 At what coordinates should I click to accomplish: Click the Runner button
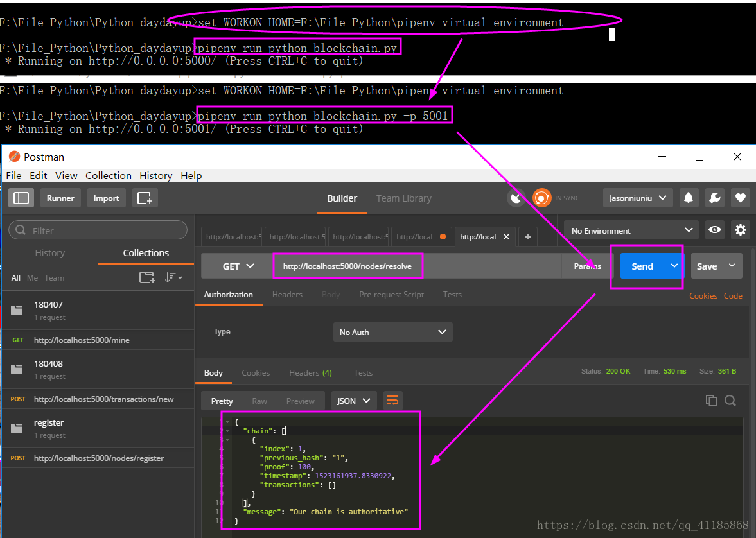click(60, 198)
